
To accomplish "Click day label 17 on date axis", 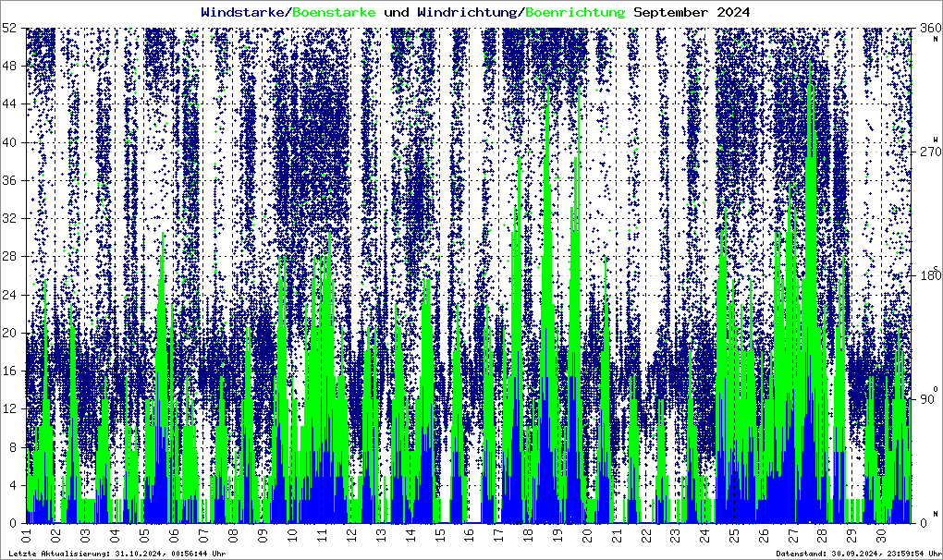I will (498, 533).
